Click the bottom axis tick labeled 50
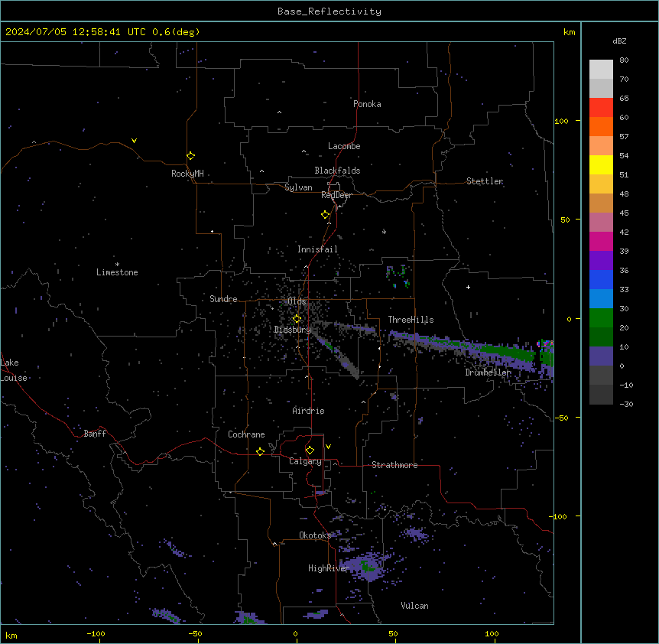Screen dimensions: 659x644 (x=393, y=633)
